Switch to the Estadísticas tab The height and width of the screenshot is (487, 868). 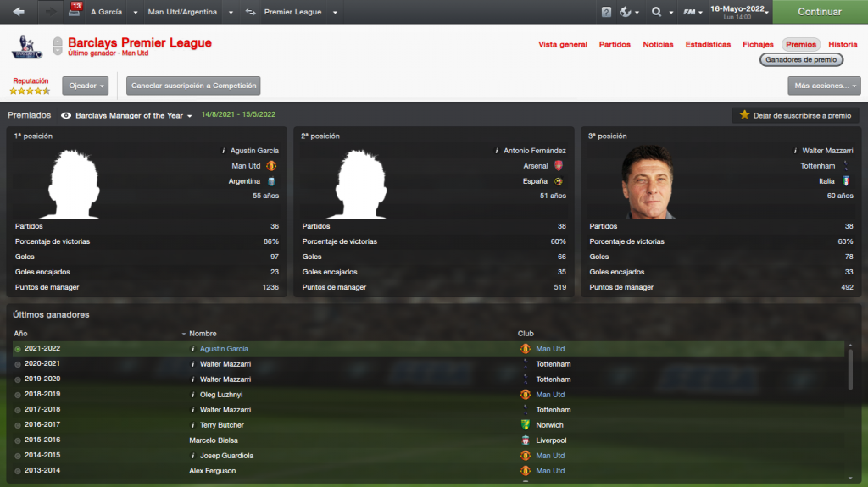coord(708,44)
